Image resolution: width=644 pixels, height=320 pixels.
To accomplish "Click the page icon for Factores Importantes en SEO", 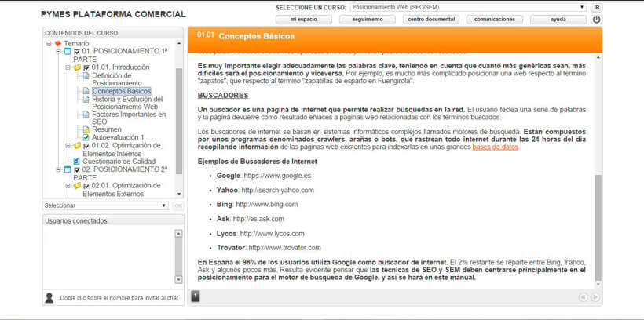I will [86, 115].
